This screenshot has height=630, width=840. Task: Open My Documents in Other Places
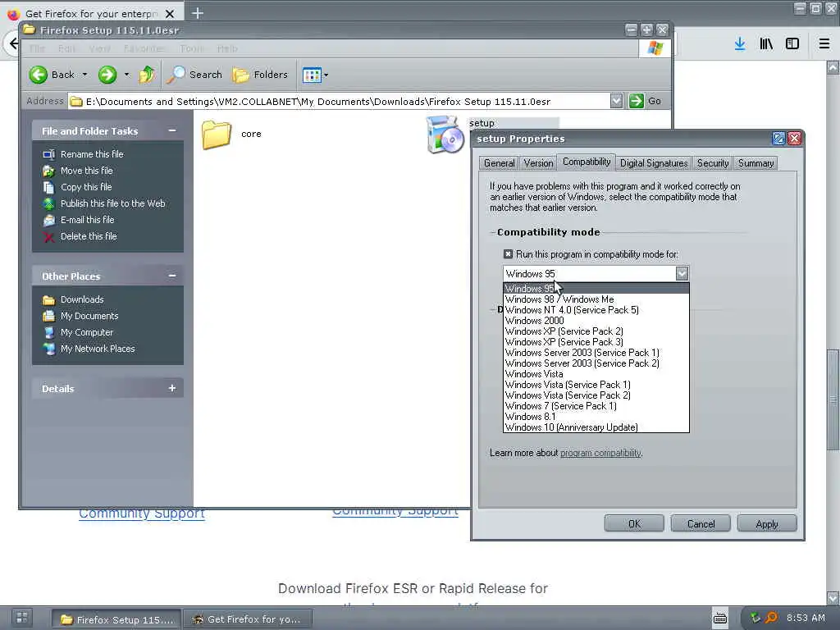89,316
